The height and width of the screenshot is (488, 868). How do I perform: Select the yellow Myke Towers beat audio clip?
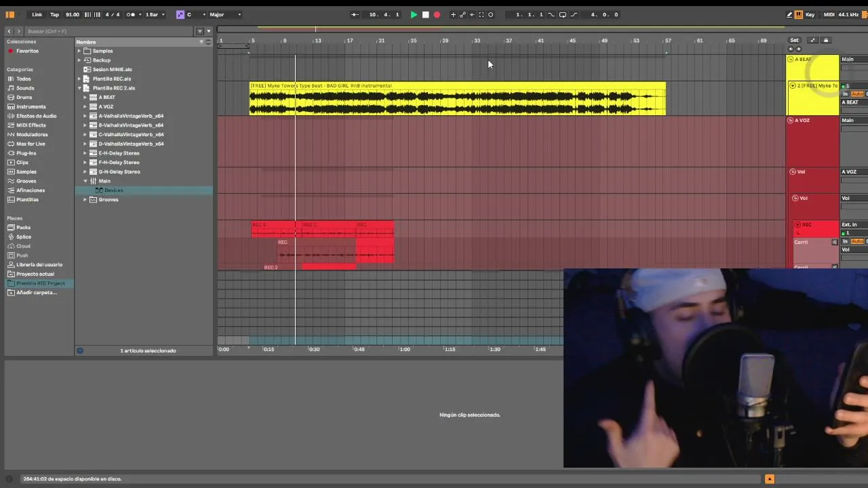[x=458, y=99]
